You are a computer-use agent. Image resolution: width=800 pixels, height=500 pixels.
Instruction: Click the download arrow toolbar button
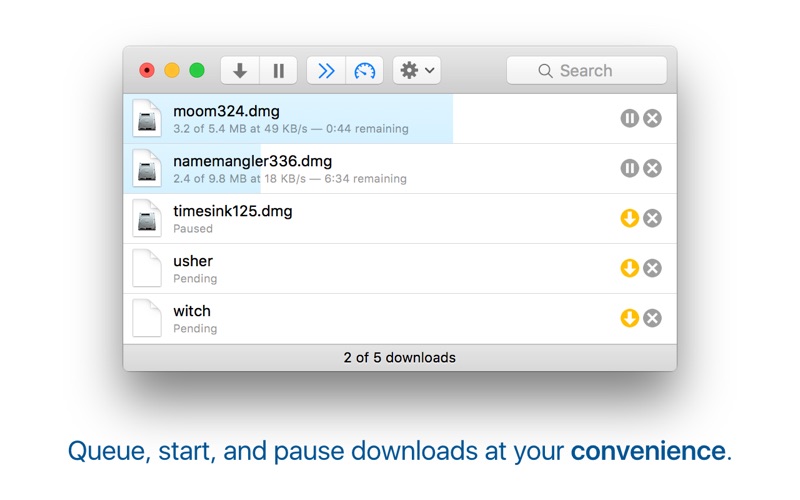pyautogui.click(x=240, y=70)
